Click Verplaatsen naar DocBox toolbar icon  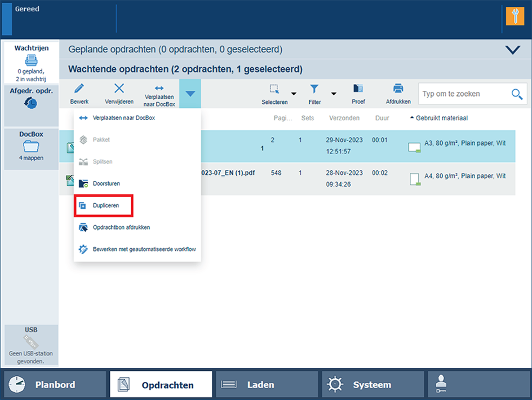click(x=159, y=89)
